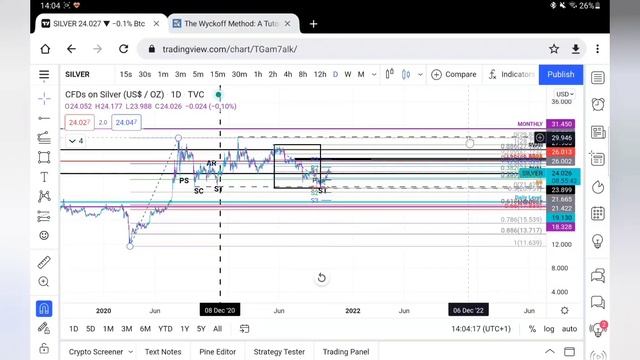The image size is (640, 360).
Task: Bookmark the page with star icon
Action: [x=554, y=49]
